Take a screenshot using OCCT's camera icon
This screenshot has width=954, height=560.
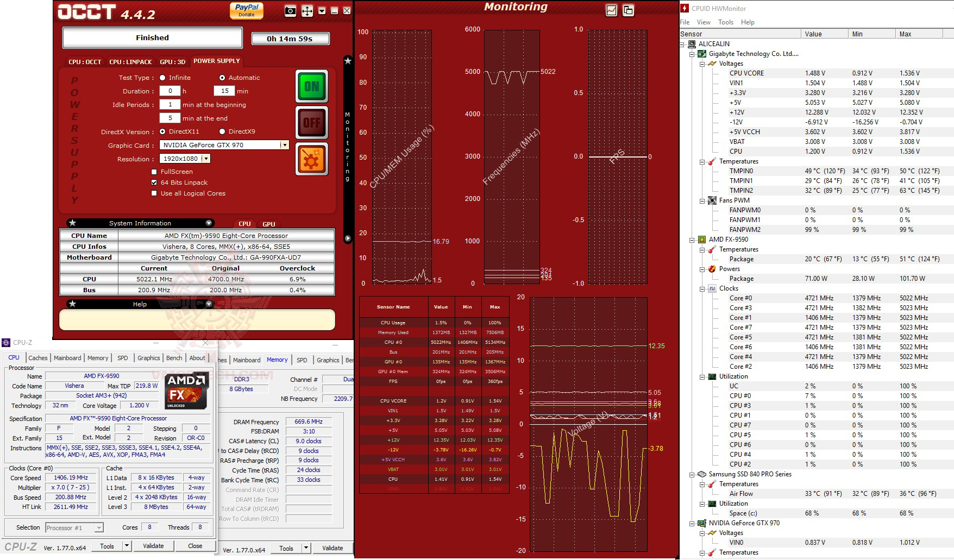(291, 10)
